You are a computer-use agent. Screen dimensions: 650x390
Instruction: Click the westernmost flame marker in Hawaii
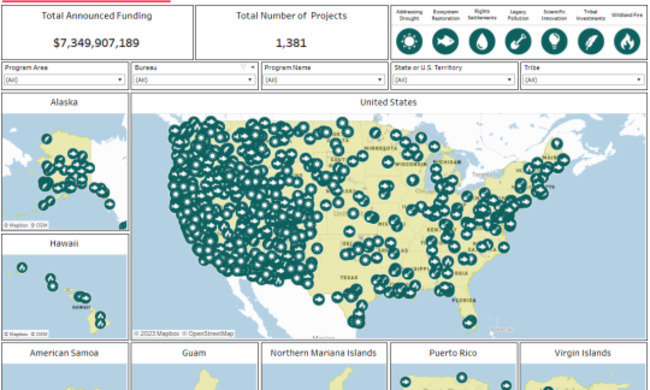22,268
